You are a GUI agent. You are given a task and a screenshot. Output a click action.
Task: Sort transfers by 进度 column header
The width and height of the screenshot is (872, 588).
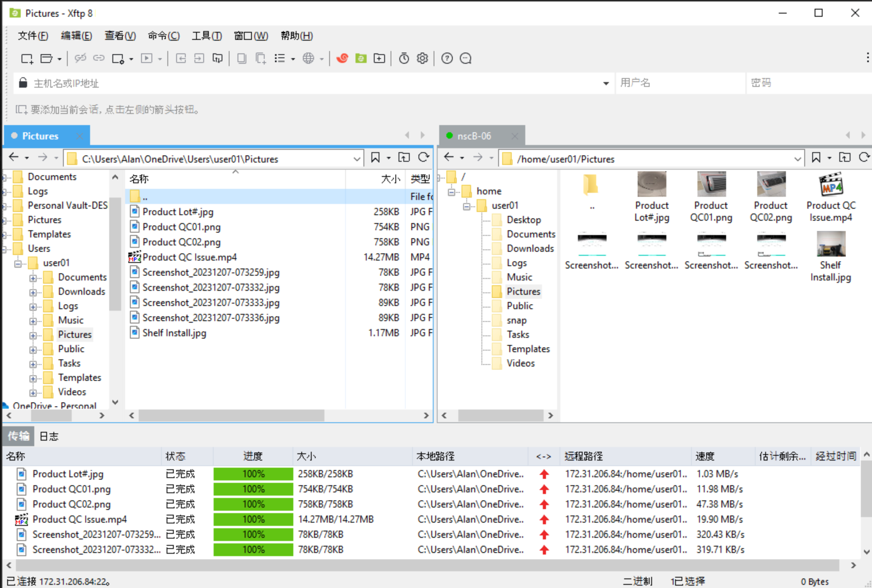tap(253, 456)
